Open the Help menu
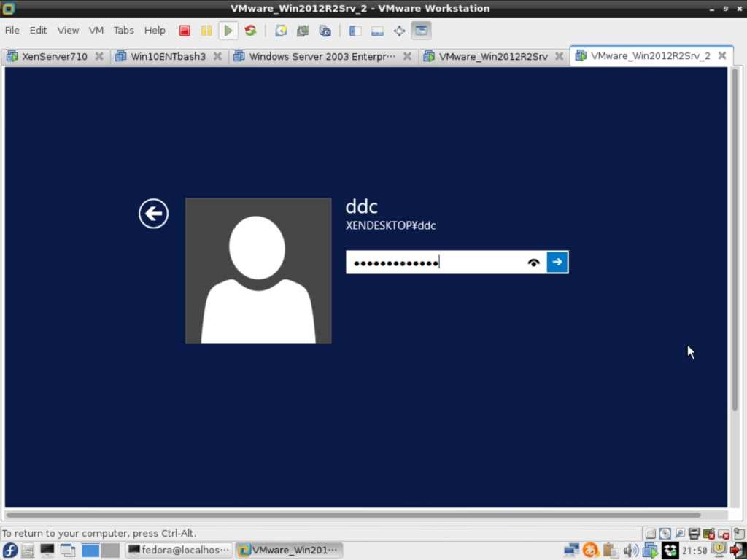The height and width of the screenshot is (560, 747). pos(155,31)
